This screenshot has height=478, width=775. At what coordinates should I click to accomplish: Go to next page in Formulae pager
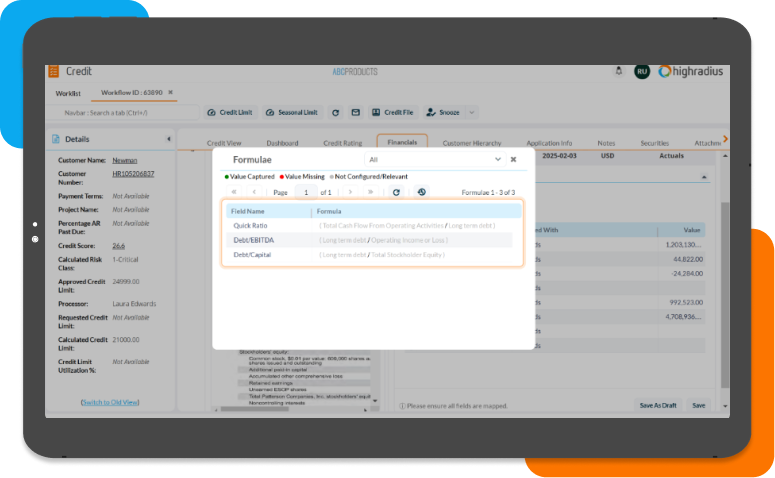[x=350, y=192]
